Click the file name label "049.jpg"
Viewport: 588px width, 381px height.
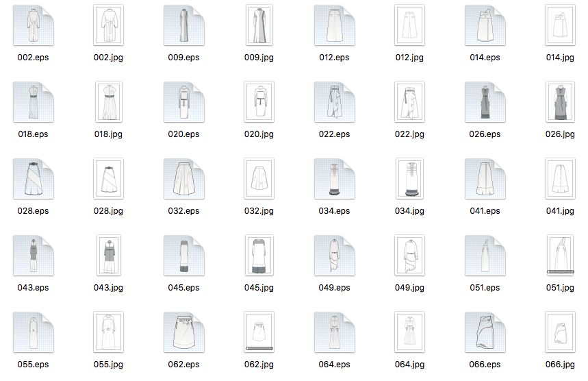409,288
